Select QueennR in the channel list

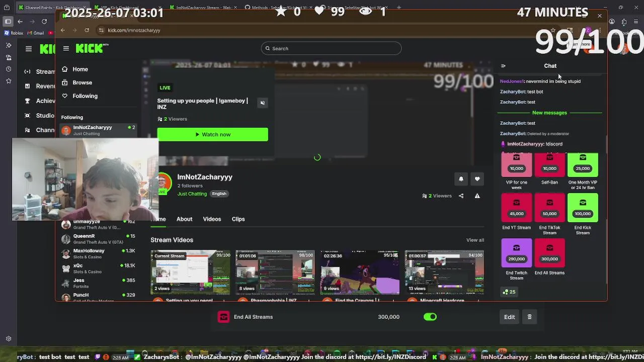98,239
